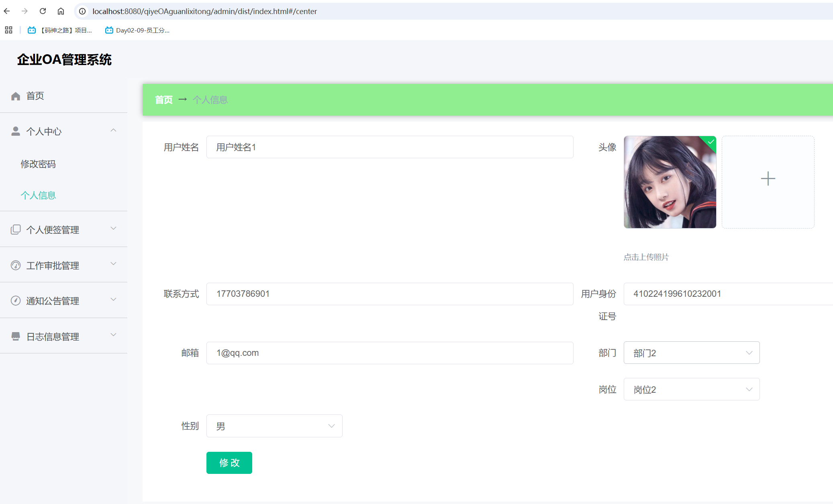Click the green 修改 button

coord(229,463)
